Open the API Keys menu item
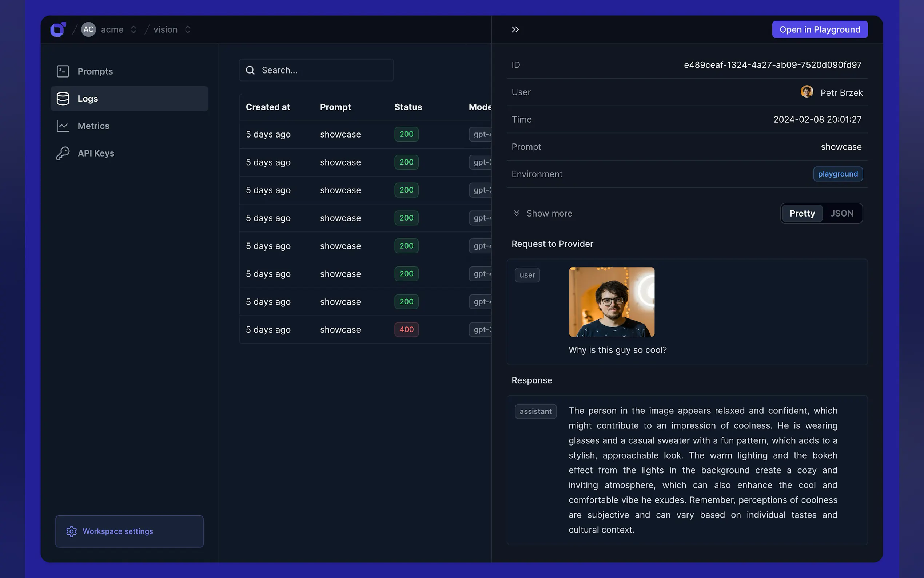Screen dimensions: 924x578 click(96, 153)
